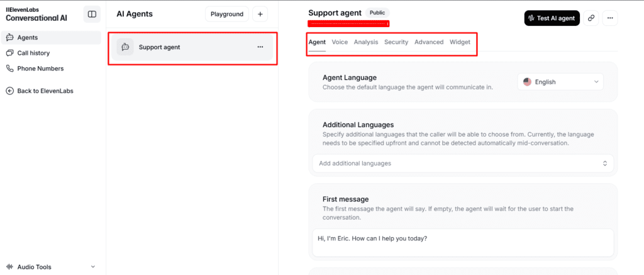Open the Analysis tab
The height and width of the screenshot is (275, 644).
(x=366, y=42)
